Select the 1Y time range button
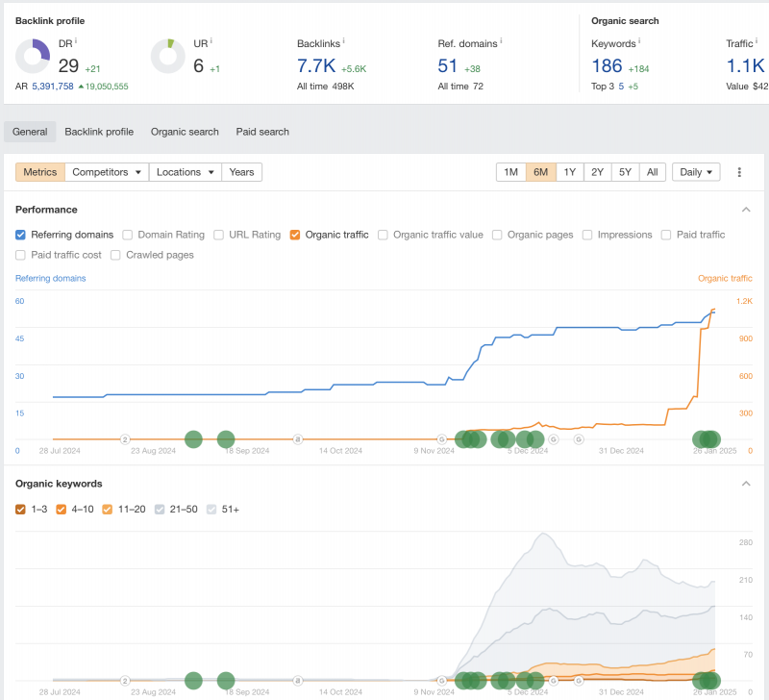769x700 pixels. pos(569,172)
